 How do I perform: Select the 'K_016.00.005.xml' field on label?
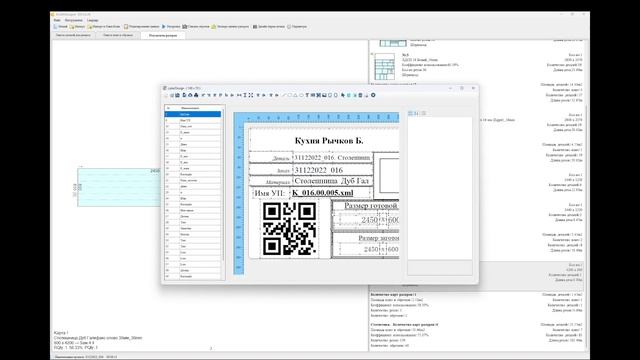(x=331, y=193)
